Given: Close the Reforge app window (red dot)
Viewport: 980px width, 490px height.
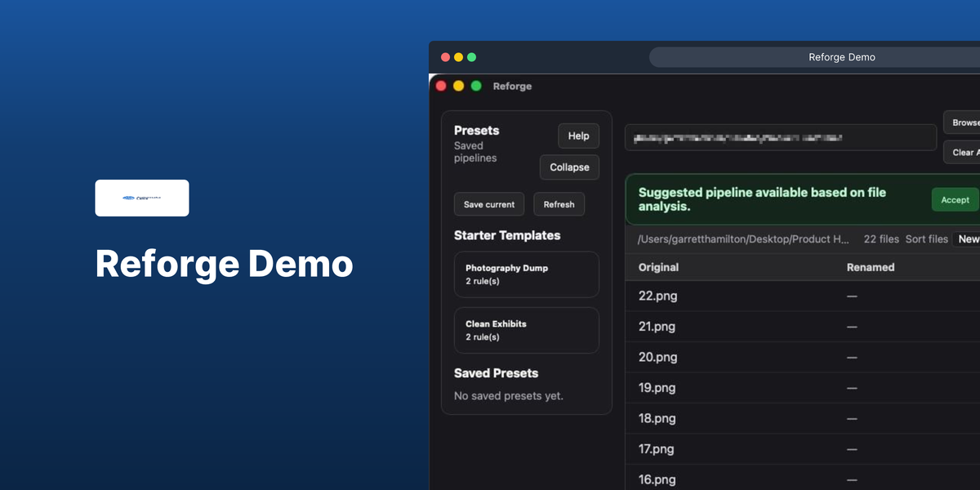Looking at the screenshot, I should 441,86.
